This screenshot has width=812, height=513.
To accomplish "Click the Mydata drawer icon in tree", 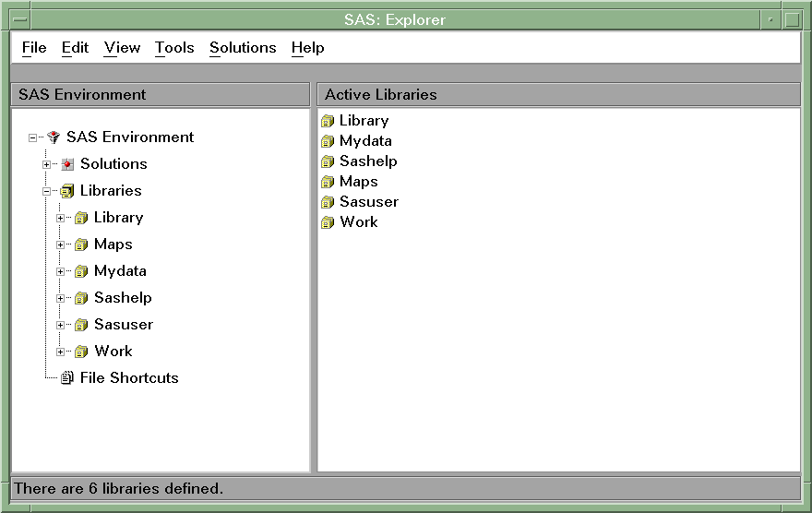I will point(81,271).
